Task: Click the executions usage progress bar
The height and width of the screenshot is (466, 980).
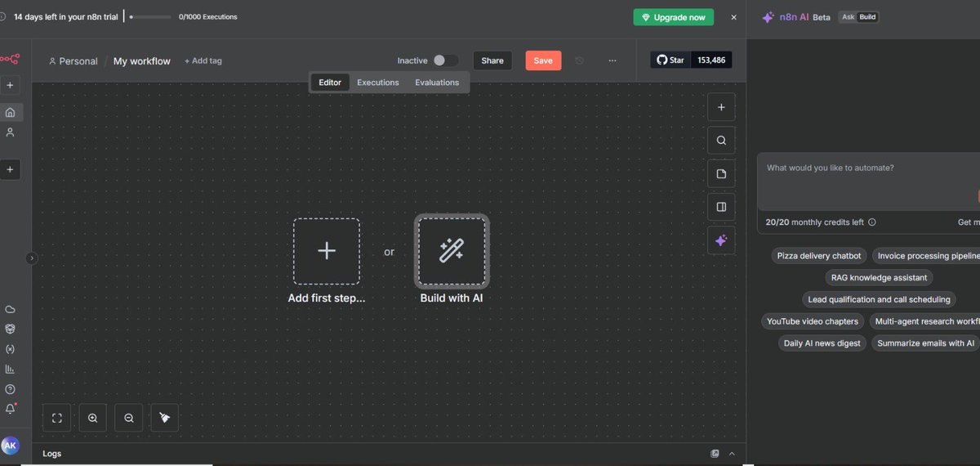Action: click(x=151, y=17)
